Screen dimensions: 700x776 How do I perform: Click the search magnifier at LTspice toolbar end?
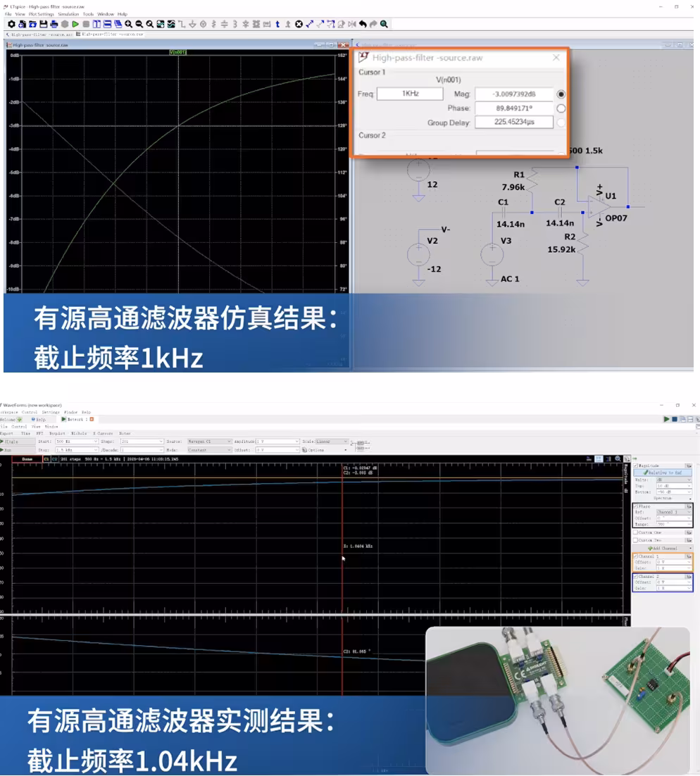pos(384,24)
